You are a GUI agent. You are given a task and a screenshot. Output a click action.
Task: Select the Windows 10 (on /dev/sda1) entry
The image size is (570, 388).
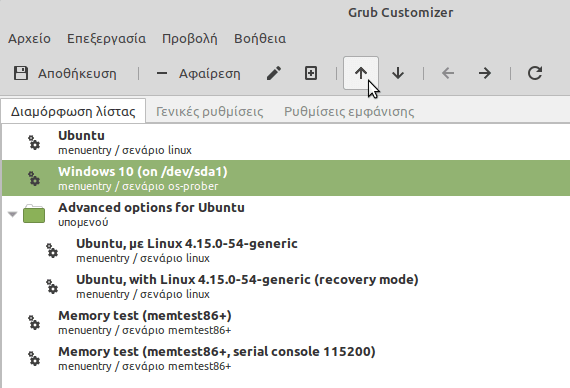point(286,178)
